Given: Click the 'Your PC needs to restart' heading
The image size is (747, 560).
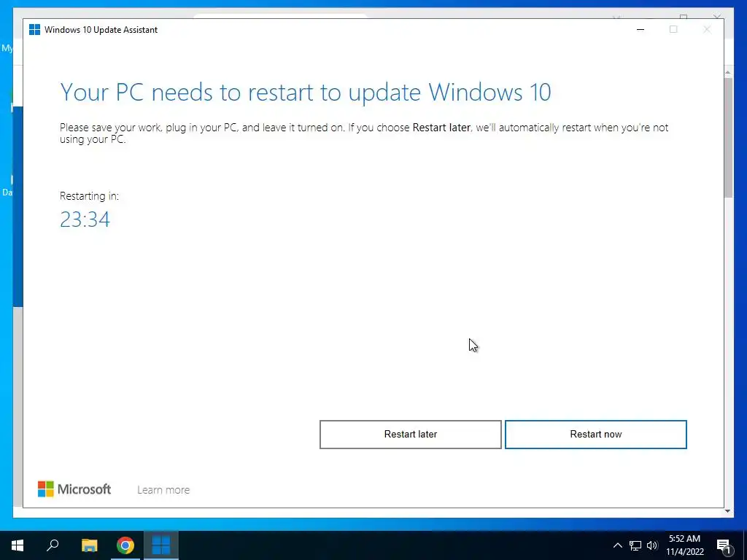Looking at the screenshot, I should pyautogui.click(x=306, y=93).
